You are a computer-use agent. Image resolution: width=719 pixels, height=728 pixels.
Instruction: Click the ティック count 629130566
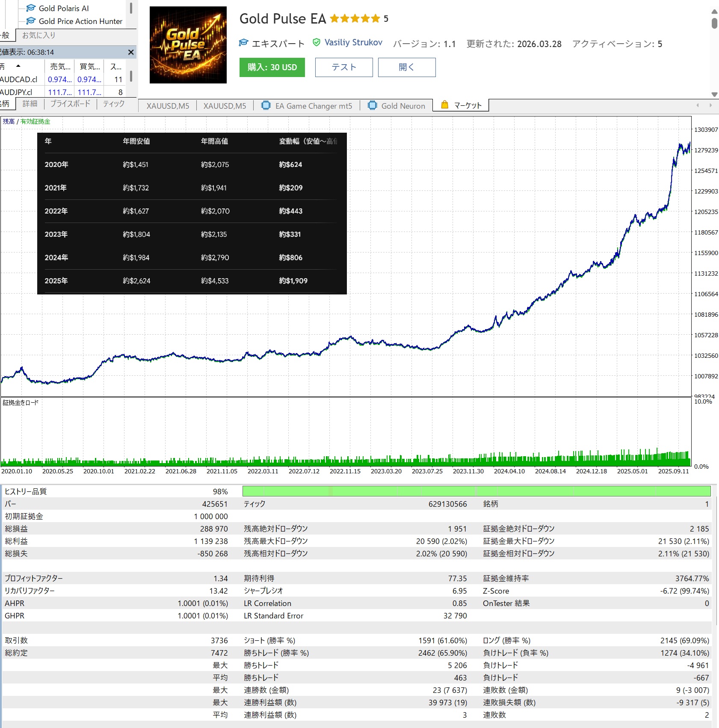pos(448,504)
